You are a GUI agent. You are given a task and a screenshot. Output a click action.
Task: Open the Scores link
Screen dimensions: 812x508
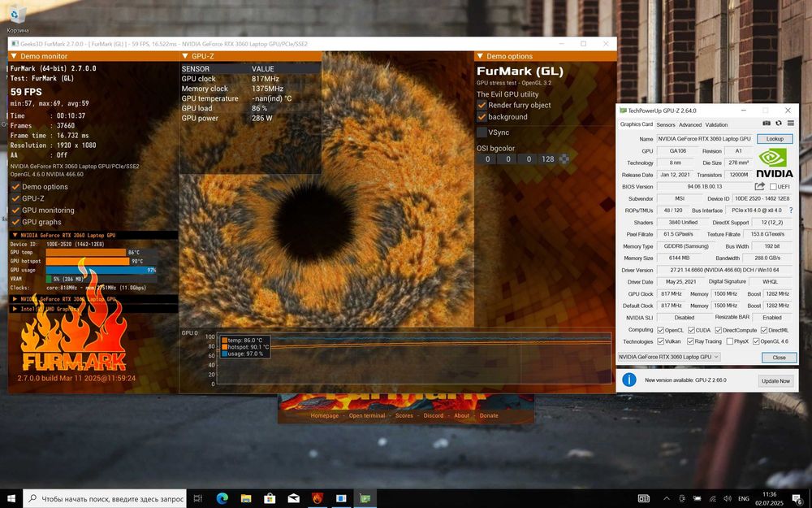(x=404, y=415)
